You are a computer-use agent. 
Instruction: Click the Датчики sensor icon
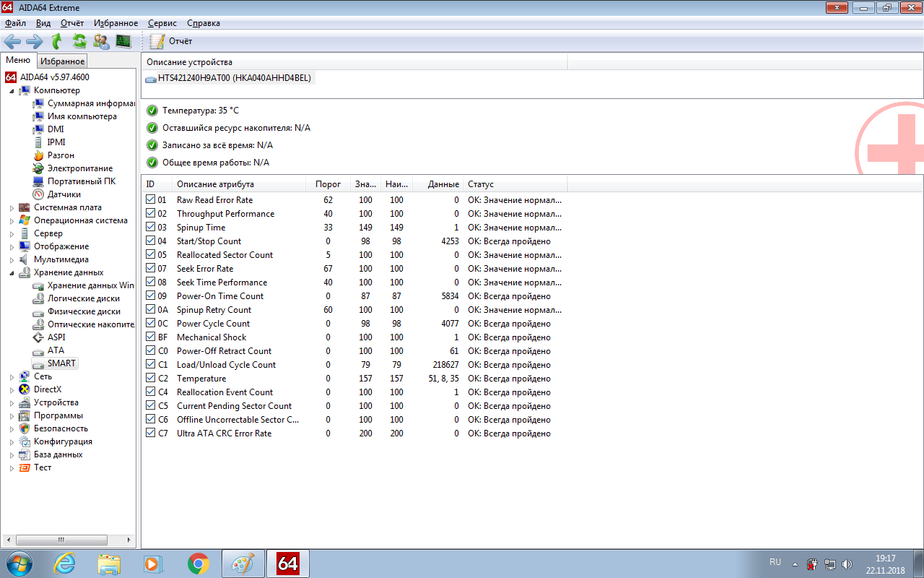tap(39, 194)
